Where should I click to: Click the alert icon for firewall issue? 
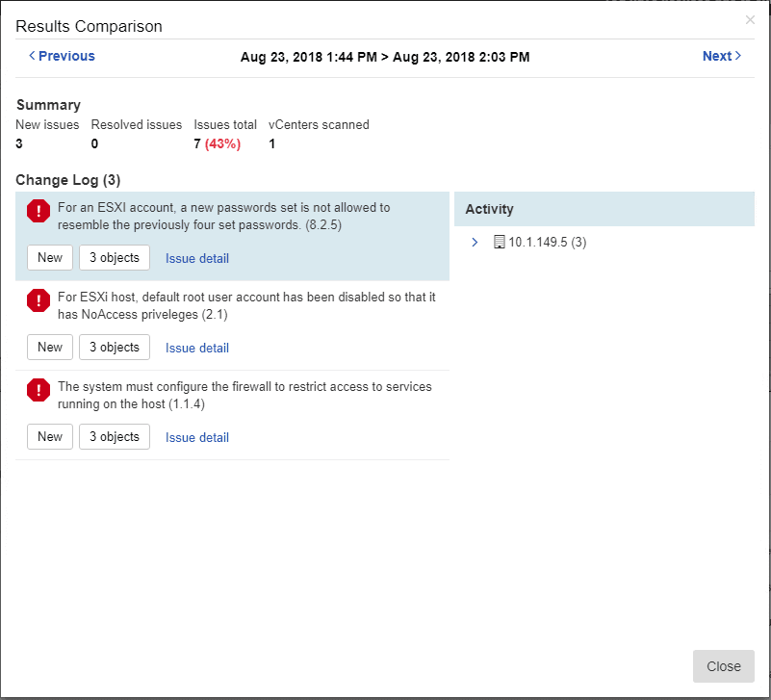pos(39,390)
